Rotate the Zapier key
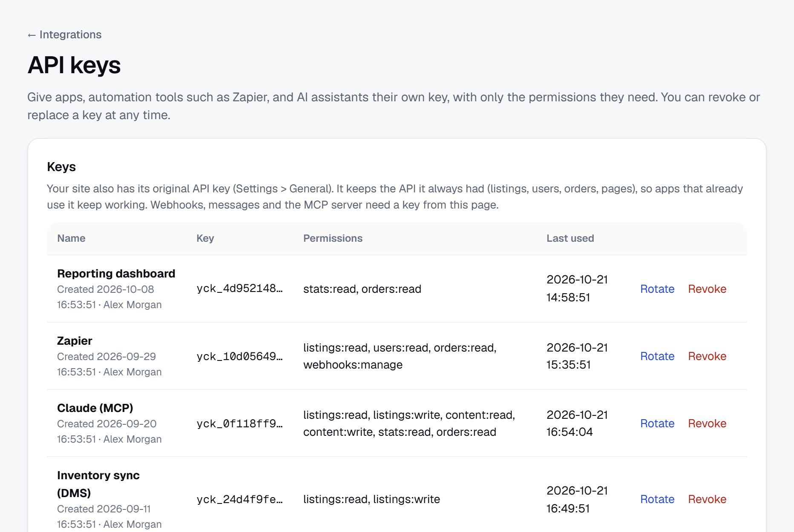Viewport: 794px width, 532px height. pos(657,356)
